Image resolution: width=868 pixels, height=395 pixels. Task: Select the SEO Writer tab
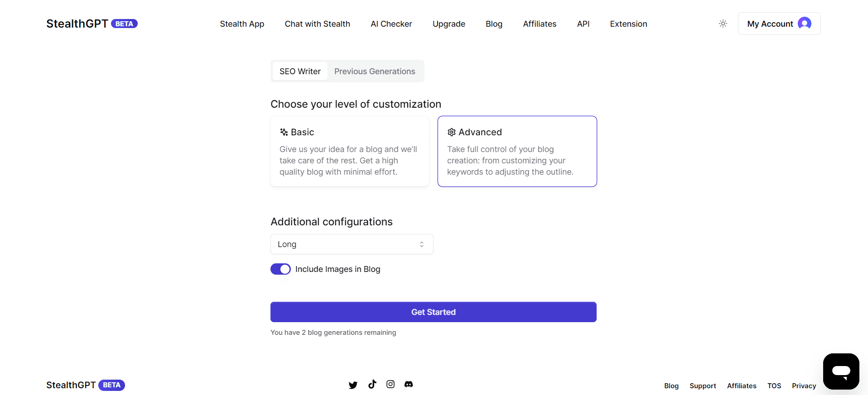tap(300, 71)
